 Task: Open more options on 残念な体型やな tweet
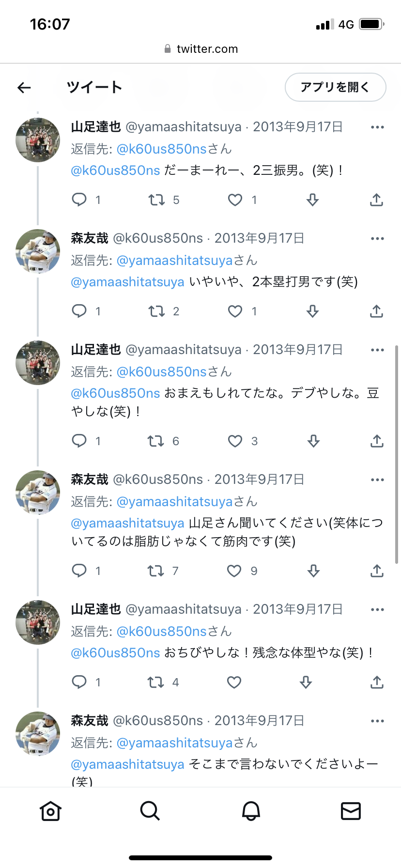point(377,610)
